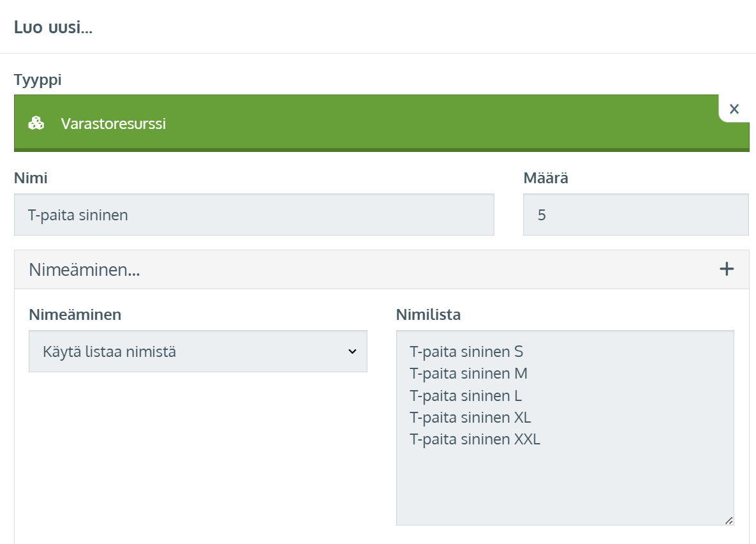Click the Nimilista label
756x544 pixels.
tap(428, 314)
